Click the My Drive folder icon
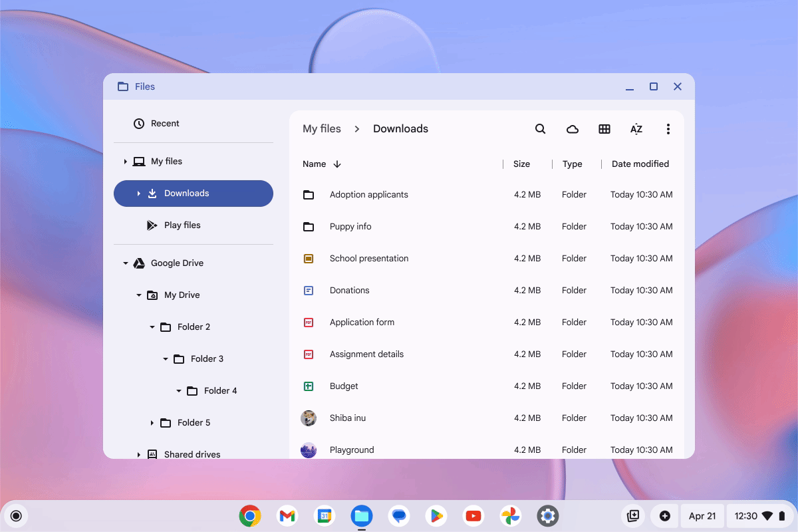Viewport: 798px width, 532px height. point(152,295)
